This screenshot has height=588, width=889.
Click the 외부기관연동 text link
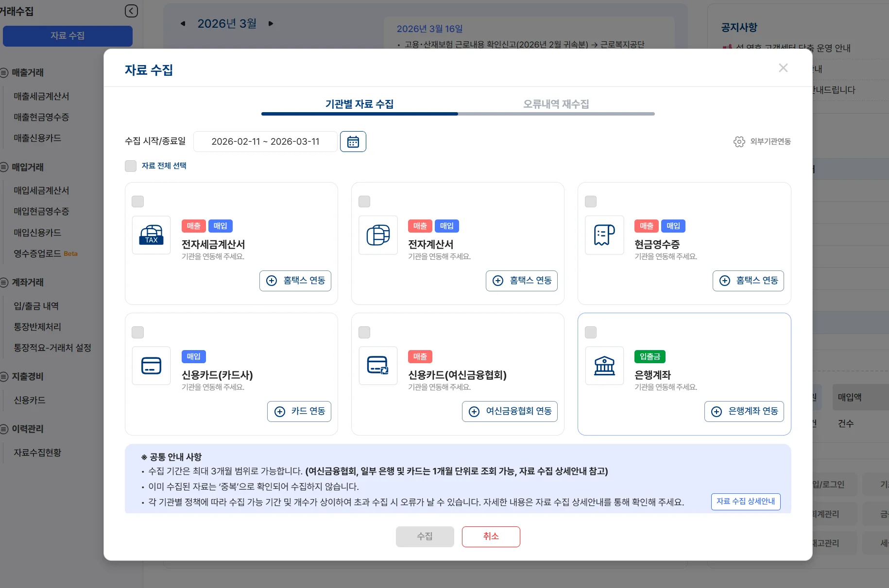770,142
